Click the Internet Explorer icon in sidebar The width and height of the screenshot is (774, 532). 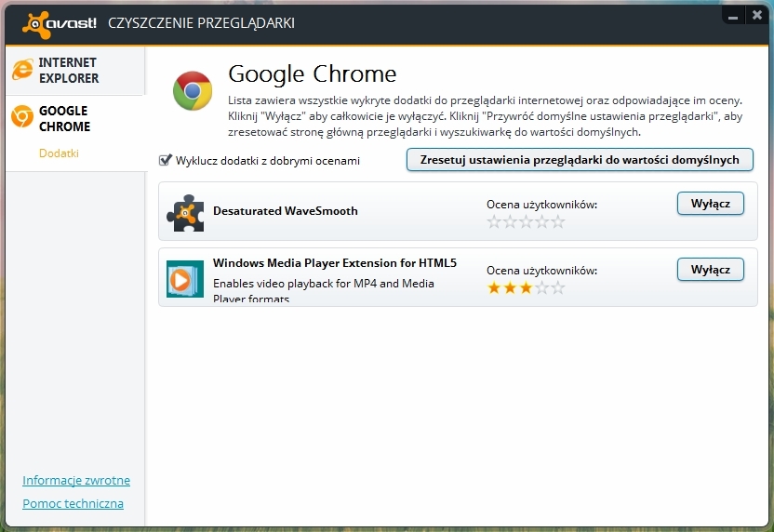pyautogui.click(x=22, y=70)
